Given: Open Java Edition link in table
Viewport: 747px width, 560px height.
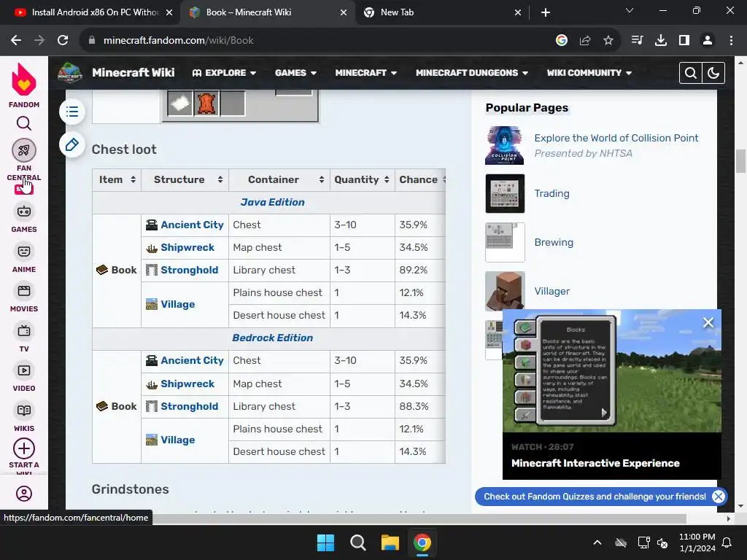Looking at the screenshot, I should 272,203.
